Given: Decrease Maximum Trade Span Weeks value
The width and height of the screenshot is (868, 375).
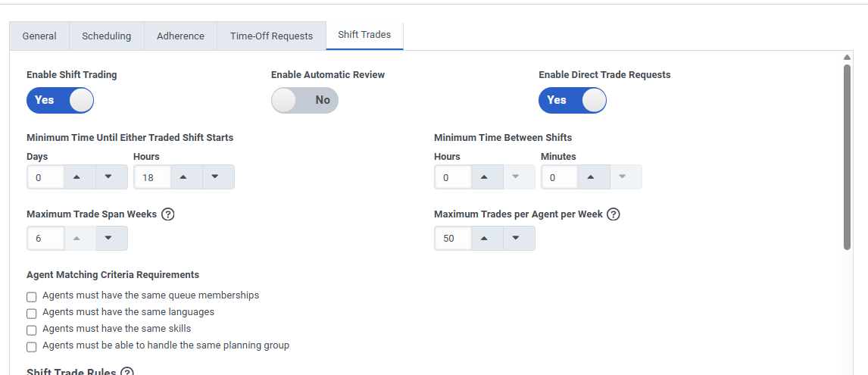Looking at the screenshot, I should pyautogui.click(x=108, y=238).
